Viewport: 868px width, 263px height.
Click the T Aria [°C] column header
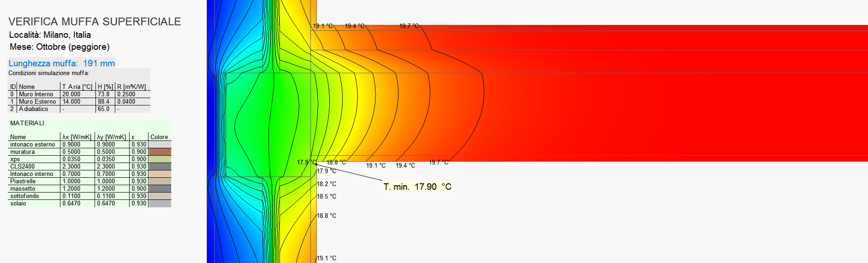[x=77, y=87]
